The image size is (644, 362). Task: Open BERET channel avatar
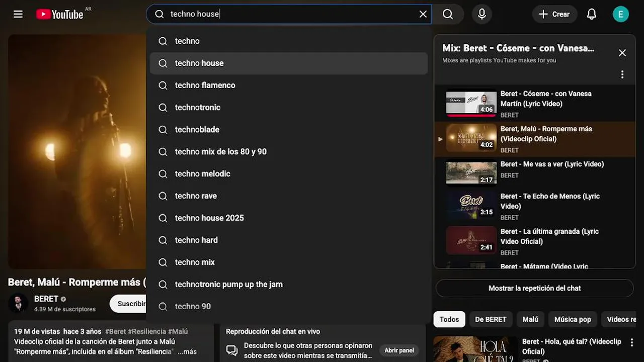(19, 303)
